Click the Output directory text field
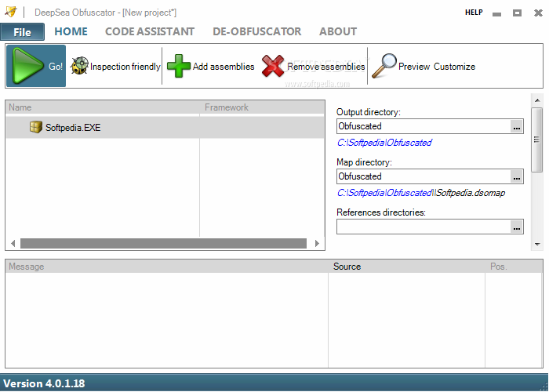549x392 pixels. [x=424, y=126]
